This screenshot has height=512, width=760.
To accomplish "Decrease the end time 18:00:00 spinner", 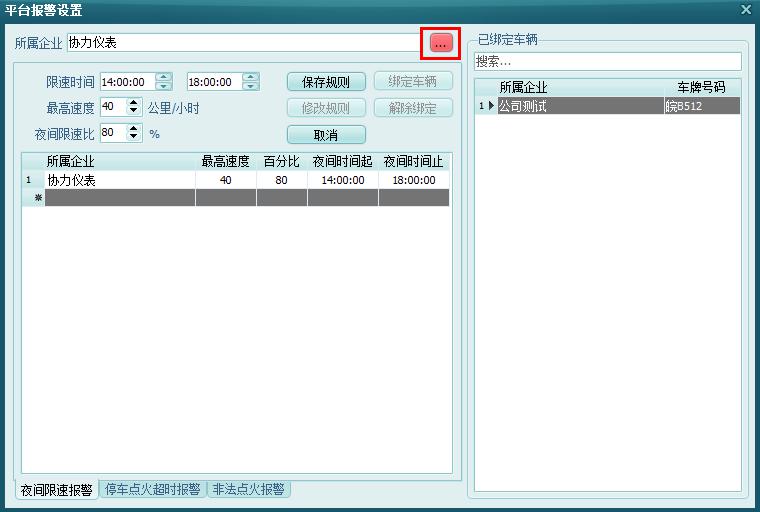I will point(251,86).
